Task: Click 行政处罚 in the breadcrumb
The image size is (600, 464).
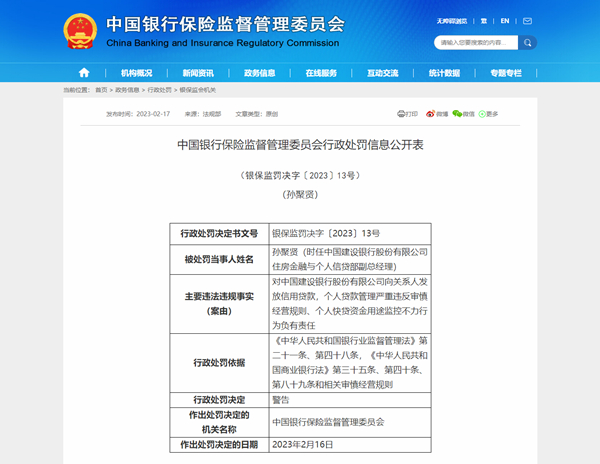Action: (x=159, y=90)
